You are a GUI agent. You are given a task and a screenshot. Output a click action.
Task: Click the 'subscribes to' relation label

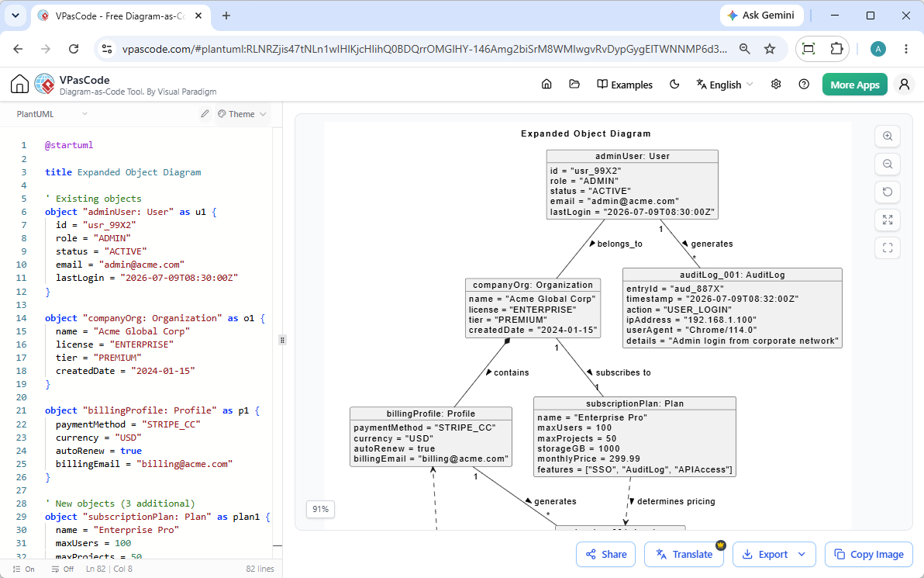click(x=623, y=372)
